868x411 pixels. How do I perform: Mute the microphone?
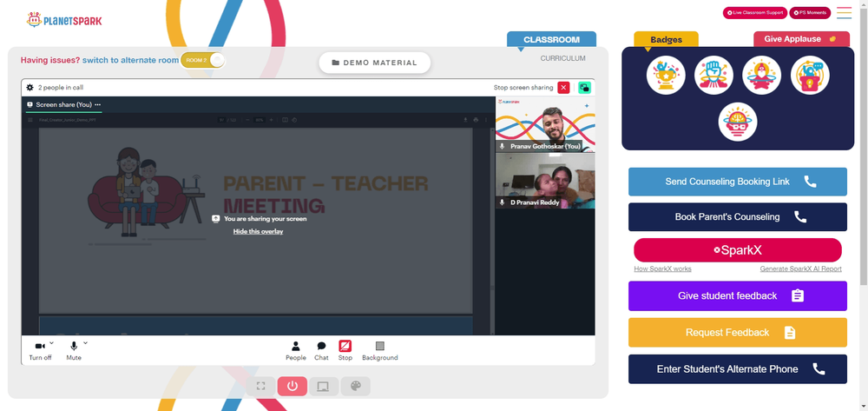tap(74, 351)
